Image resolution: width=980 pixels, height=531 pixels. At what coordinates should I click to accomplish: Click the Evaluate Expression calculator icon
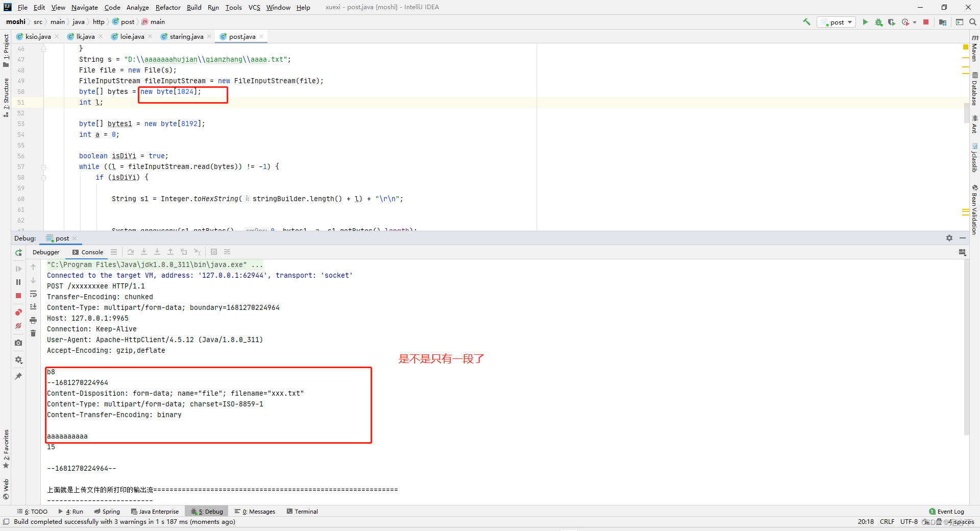tap(214, 252)
